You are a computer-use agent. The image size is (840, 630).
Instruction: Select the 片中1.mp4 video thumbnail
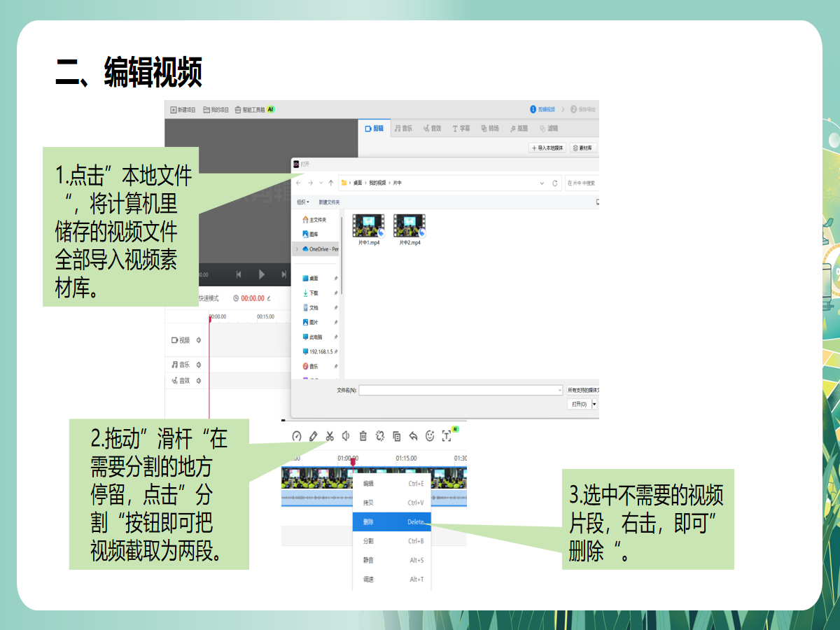tap(369, 226)
